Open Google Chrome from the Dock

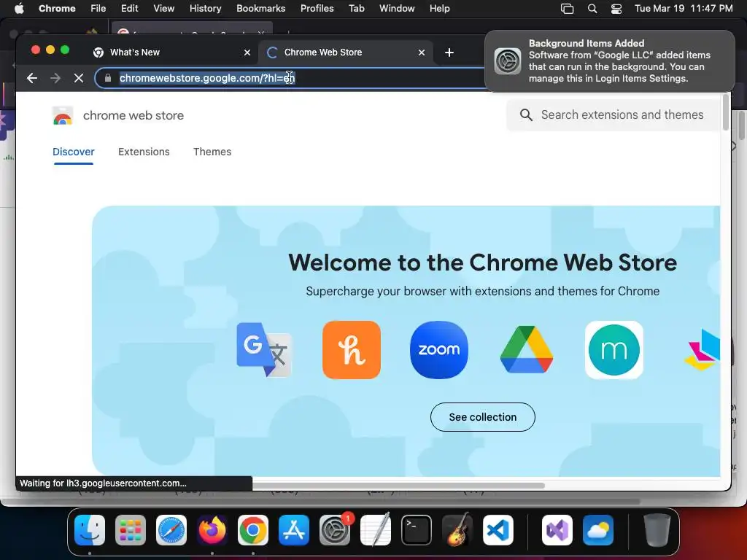pyautogui.click(x=253, y=530)
